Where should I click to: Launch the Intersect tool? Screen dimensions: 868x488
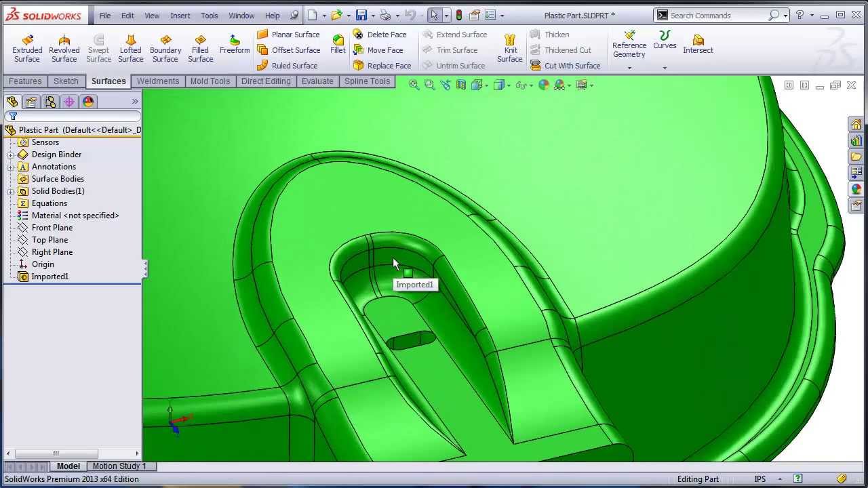(698, 45)
